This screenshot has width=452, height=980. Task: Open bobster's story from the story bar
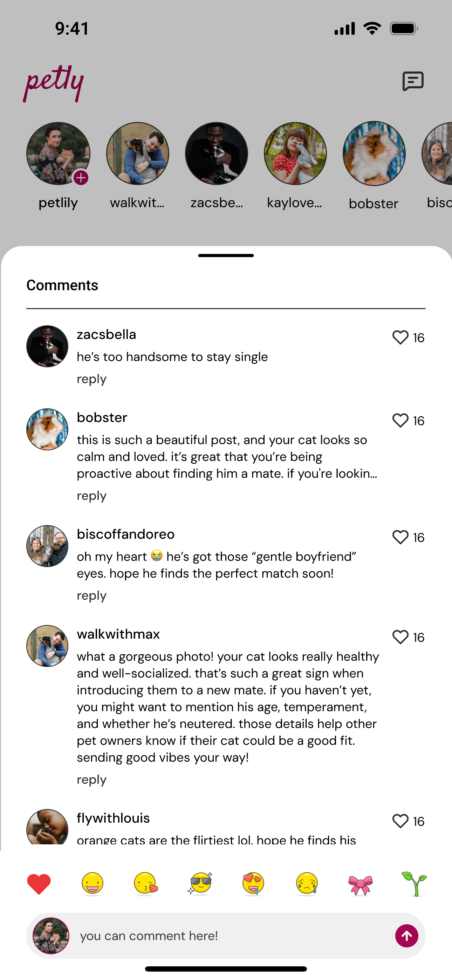tap(374, 153)
